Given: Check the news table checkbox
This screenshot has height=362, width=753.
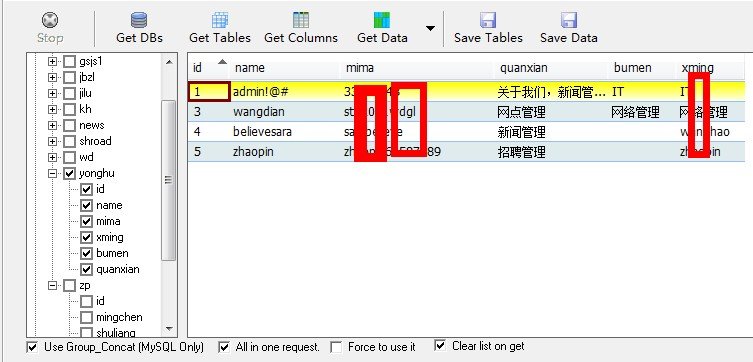Looking at the screenshot, I should [70, 125].
